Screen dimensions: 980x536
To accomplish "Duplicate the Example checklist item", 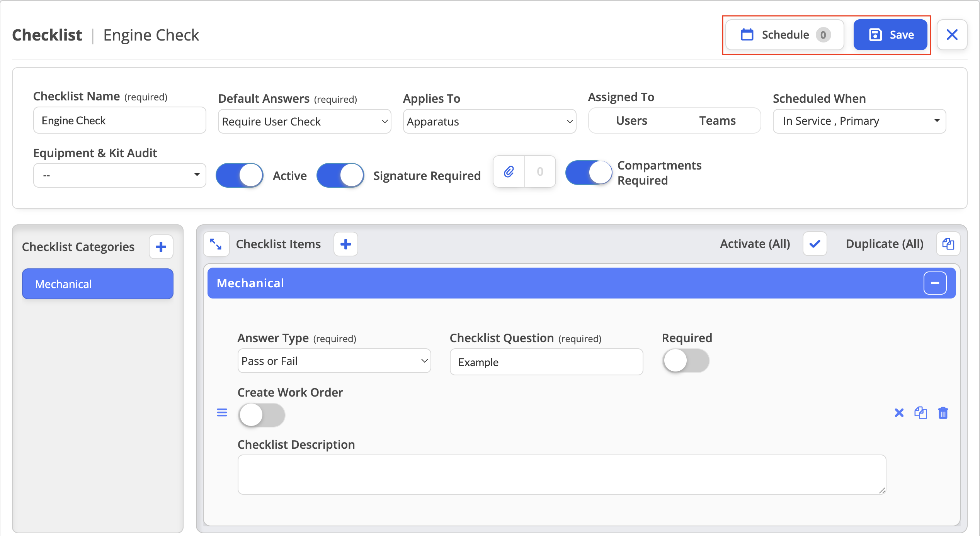I will [920, 413].
